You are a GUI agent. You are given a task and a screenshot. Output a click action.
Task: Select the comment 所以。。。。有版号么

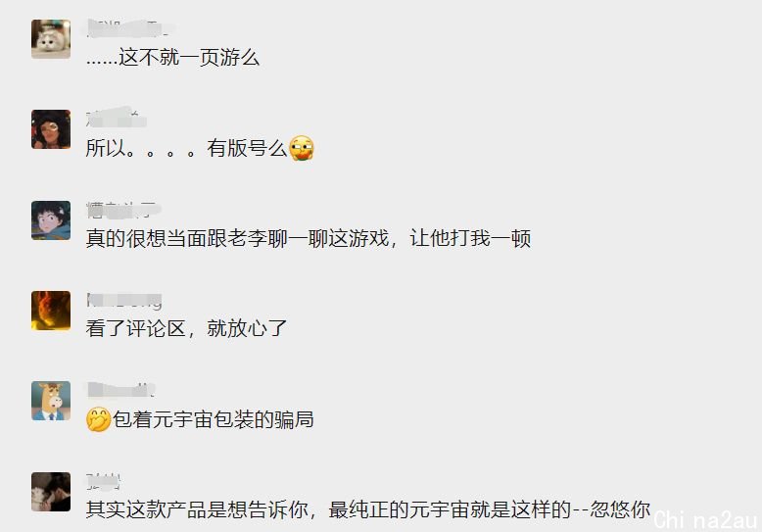[x=200, y=148]
